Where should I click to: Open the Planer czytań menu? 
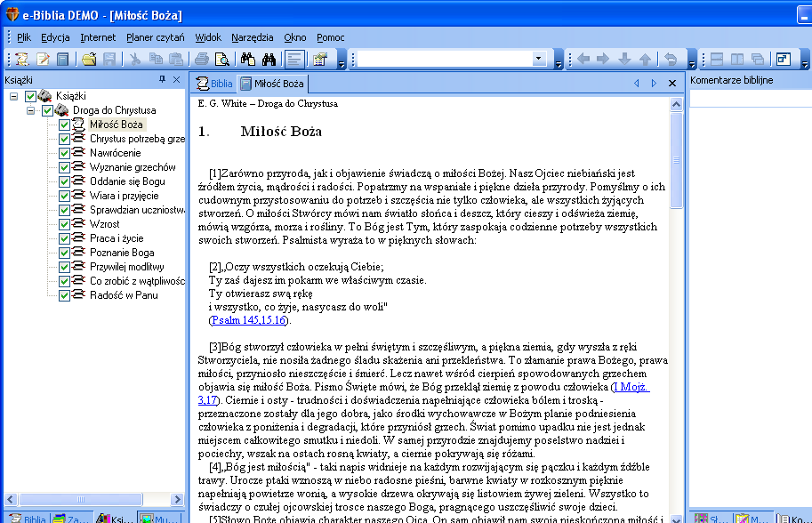click(x=156, y=37)
